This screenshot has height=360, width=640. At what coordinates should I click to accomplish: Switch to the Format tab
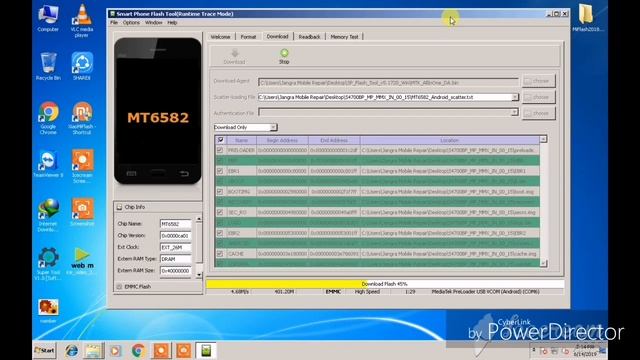click(x=248, y=37)
